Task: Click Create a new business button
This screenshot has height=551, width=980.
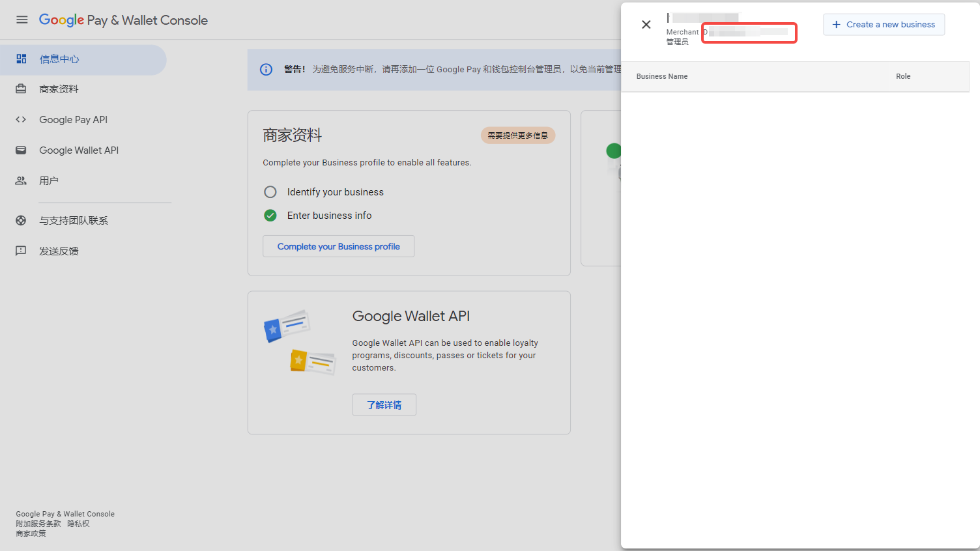Action: click(x=884, y=25)
